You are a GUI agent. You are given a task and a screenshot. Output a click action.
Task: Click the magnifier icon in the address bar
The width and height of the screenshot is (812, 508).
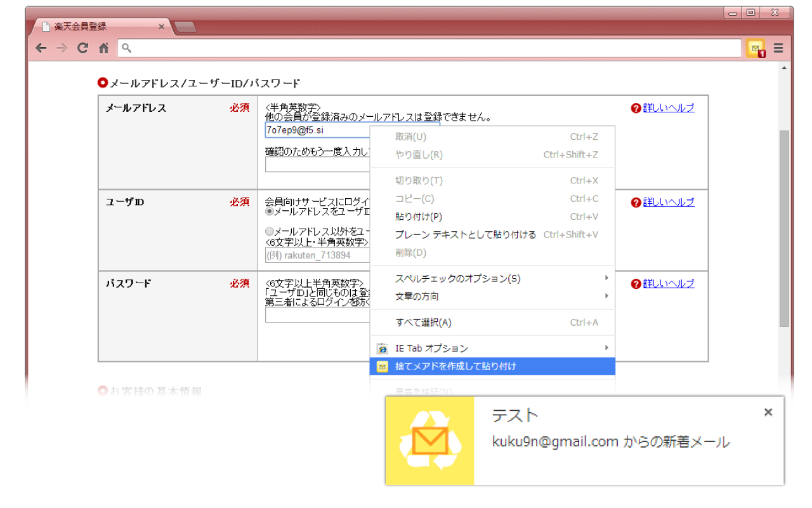pos(126,48)
